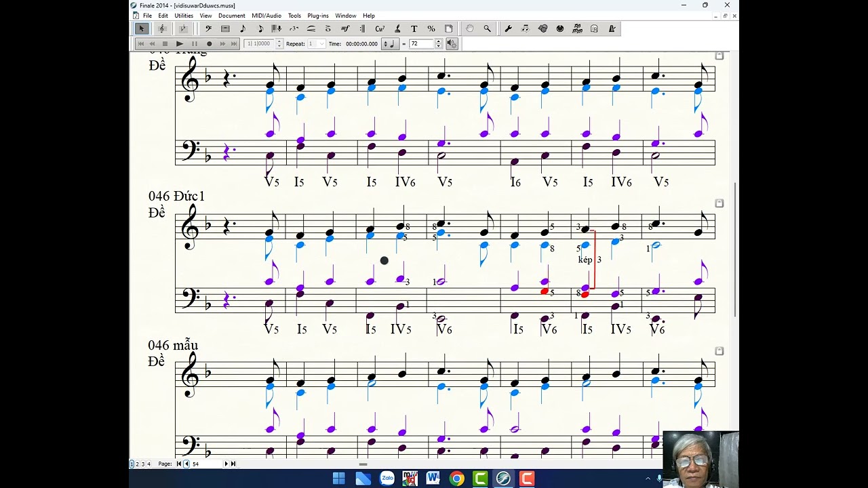The image size is (868, 488).
Task: Click the tempo value field showing 72
Action: tap(422, 43)
